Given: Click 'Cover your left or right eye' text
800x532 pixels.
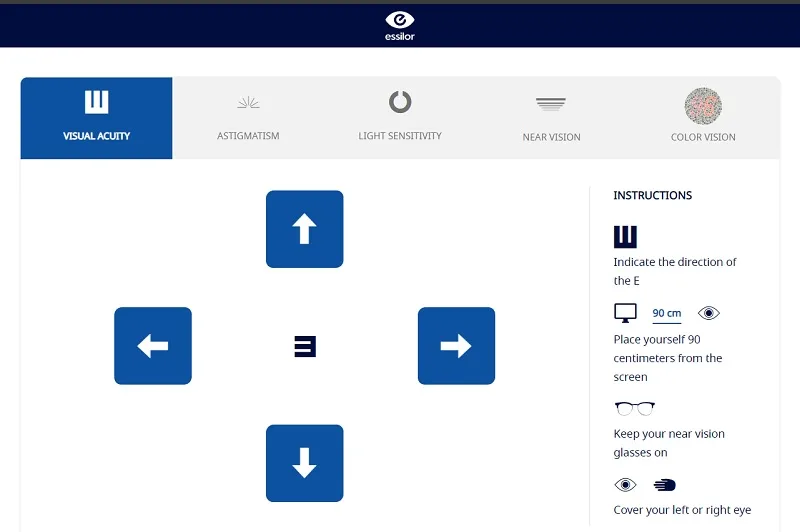Looking at the screenshot, I should (682, 510).
